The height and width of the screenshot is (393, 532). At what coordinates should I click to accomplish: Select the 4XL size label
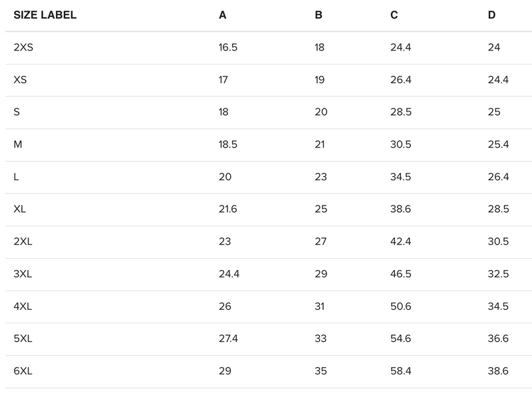(23, 306)
